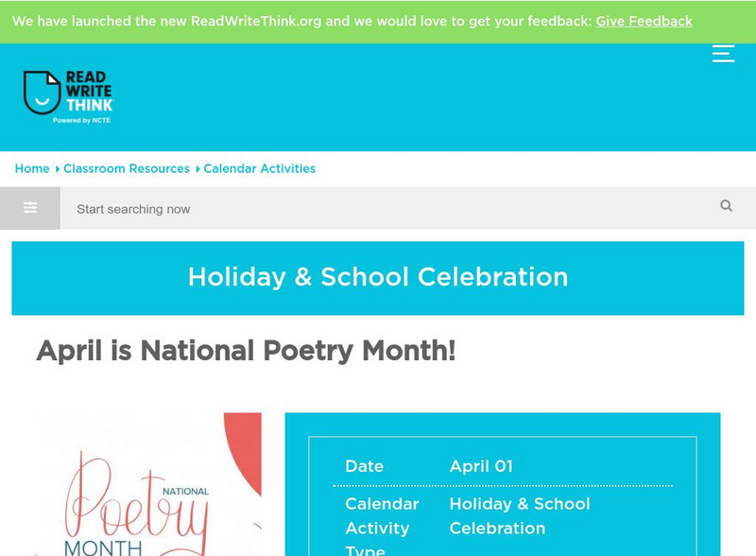The width and height of the screenshot is (756, 556).
Task: Click the search magnifier icon
Action: [726, 206]
